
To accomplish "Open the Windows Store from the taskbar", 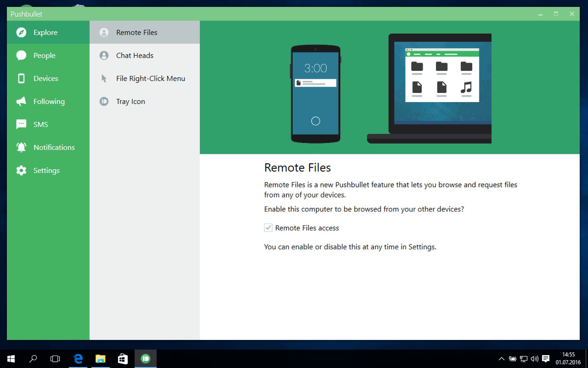I will [123, 359].
